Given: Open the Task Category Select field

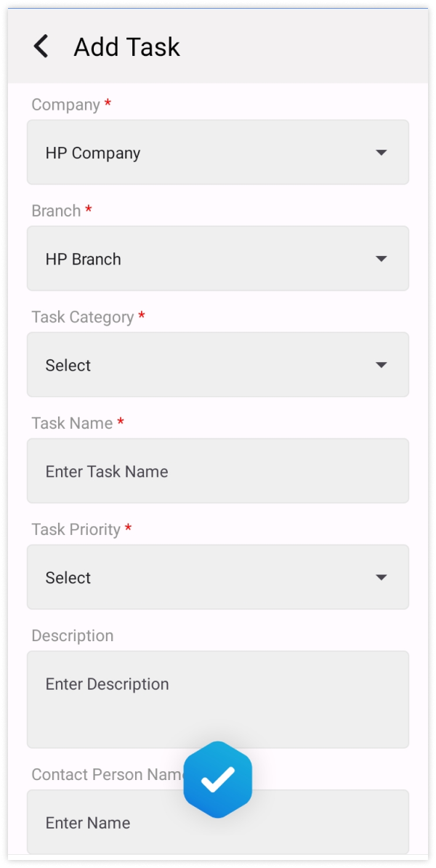Looking at the screenshot, I should (x=203, y=365).
